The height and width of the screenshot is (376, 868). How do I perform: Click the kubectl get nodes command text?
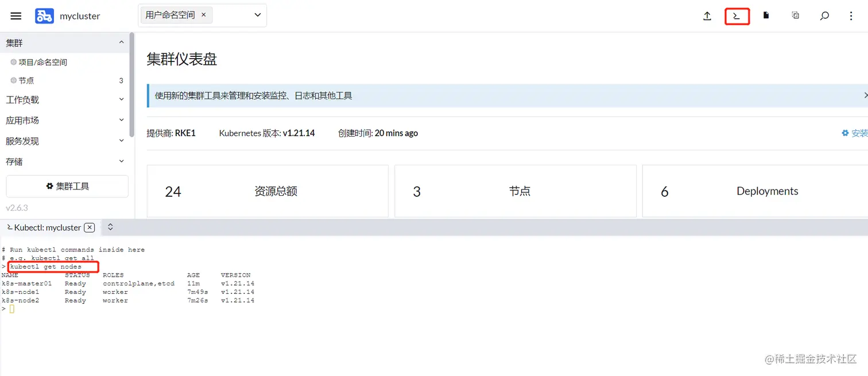(x=46, y=267)
